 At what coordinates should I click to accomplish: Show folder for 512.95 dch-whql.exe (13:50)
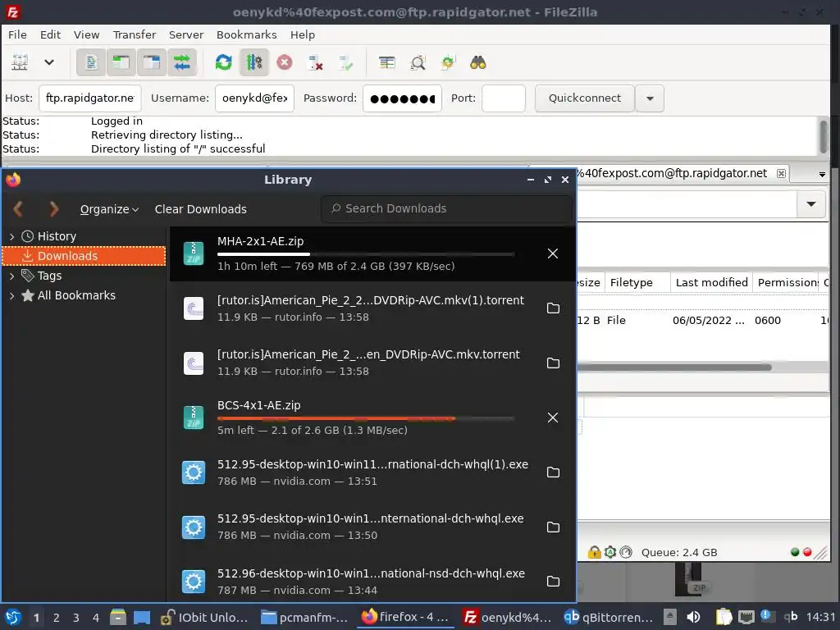click(x=553, y=527)
